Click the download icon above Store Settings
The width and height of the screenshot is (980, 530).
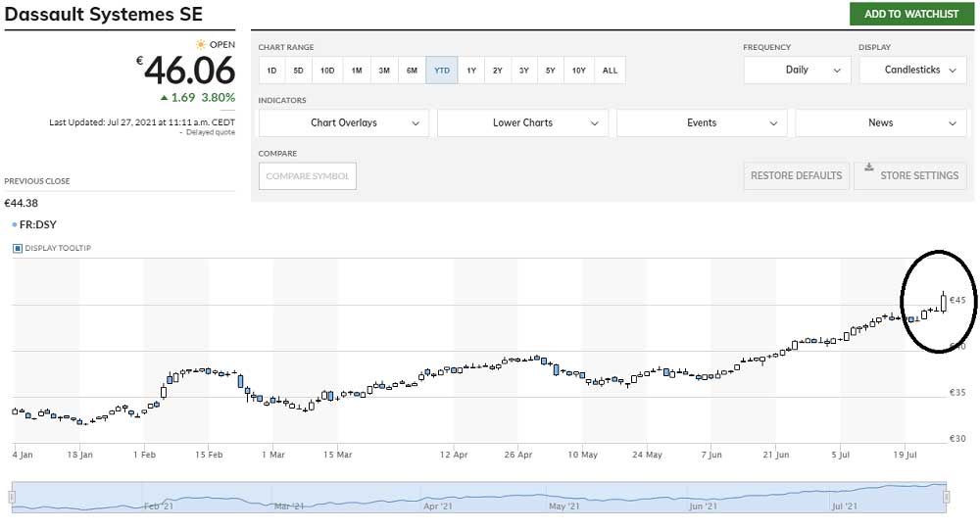pos(868,167)
